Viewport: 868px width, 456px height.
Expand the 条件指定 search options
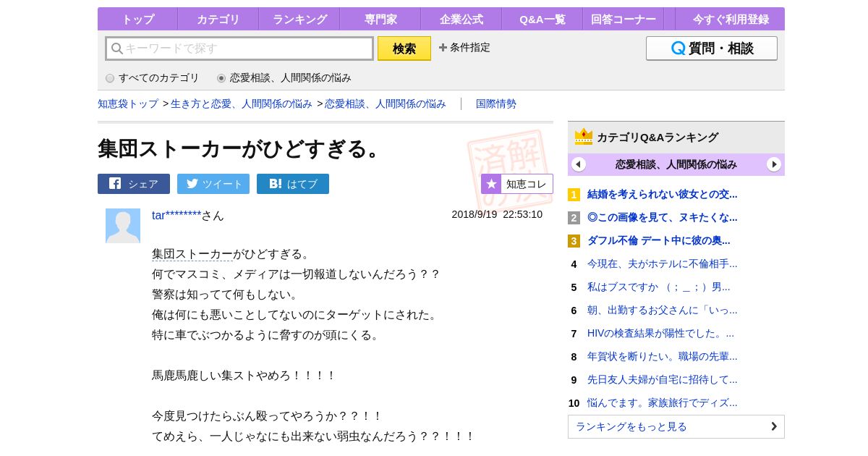464,48
